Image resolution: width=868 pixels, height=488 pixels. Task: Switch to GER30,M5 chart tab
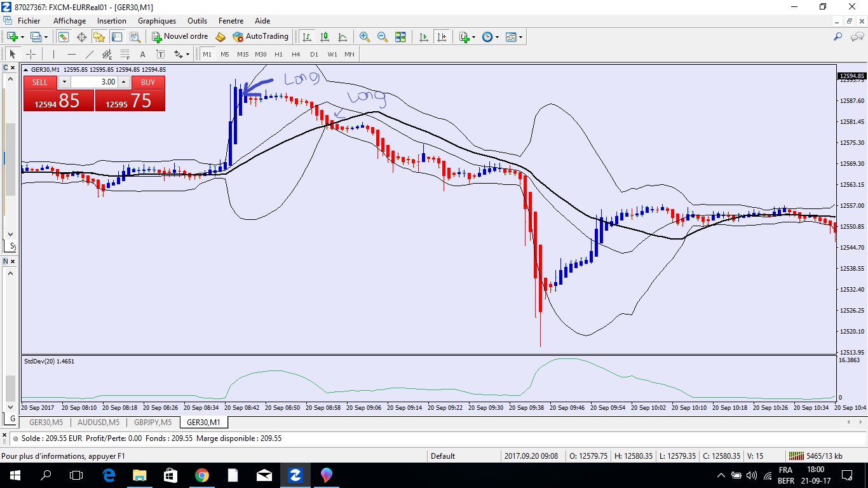click(x=46, y=422)
